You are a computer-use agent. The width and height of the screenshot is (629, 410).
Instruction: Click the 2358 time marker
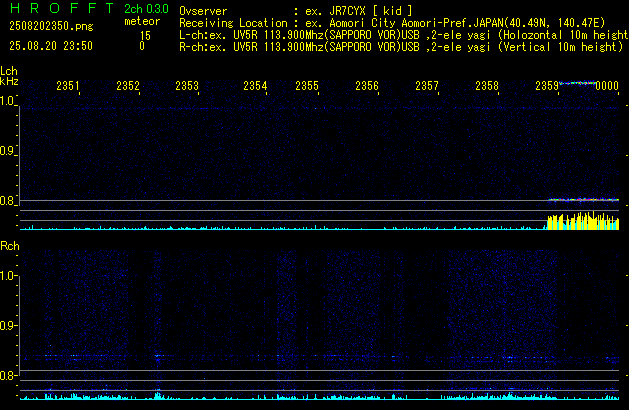pos(487,86)
